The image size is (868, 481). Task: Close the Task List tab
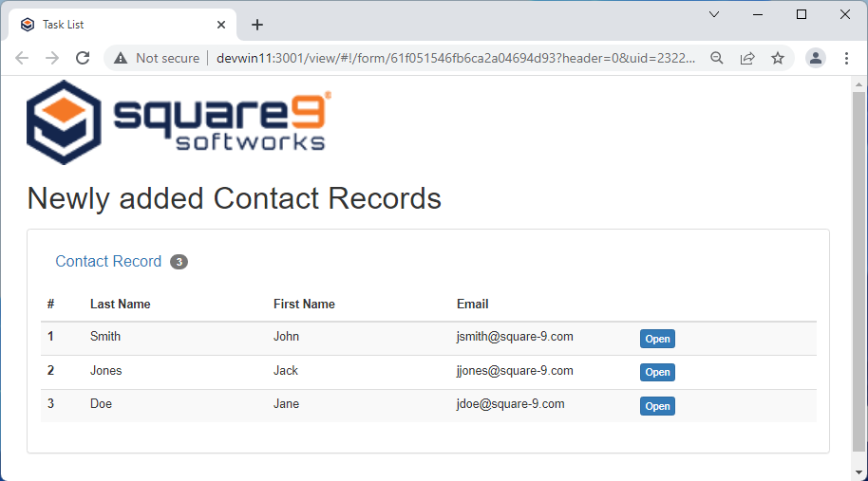(221, 25)
